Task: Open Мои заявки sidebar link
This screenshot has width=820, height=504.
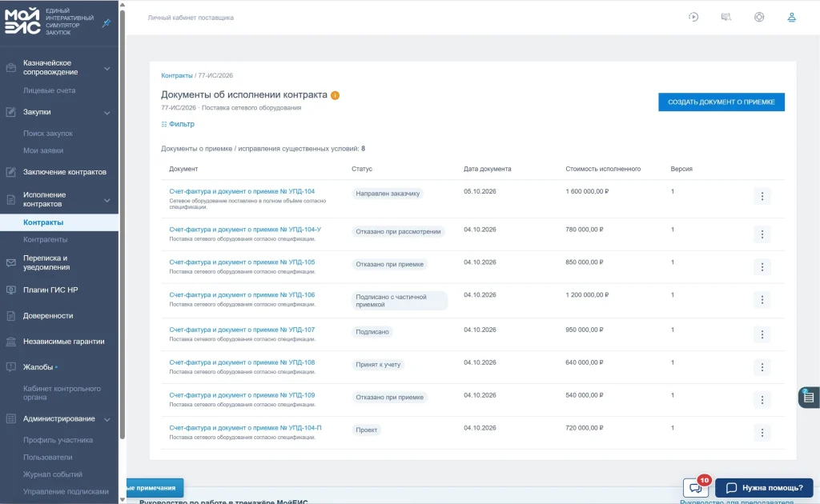Action: click(x=43, y=151)
